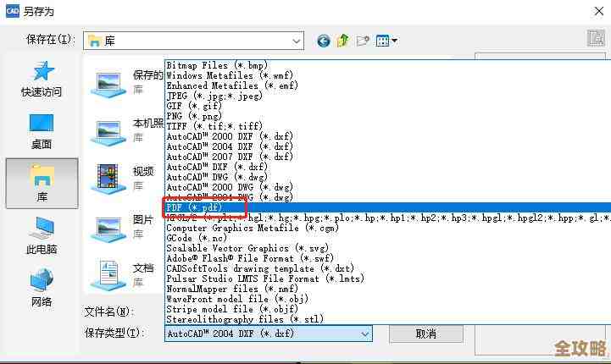Image resolution: width=611 pixels, height=364 pixels.
Task: Go back using the blue back arrow icon
Action: (324, 41)
